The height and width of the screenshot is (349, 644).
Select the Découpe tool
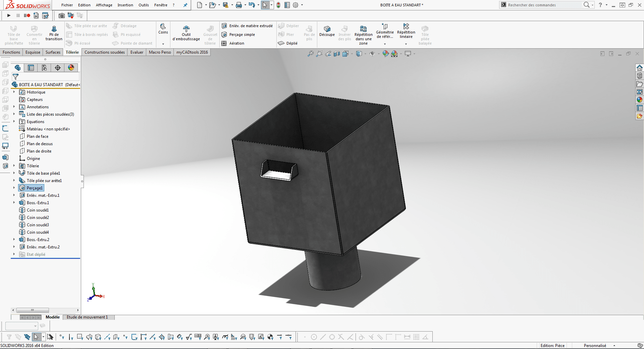pyautogui.click(x=327, y=31)
